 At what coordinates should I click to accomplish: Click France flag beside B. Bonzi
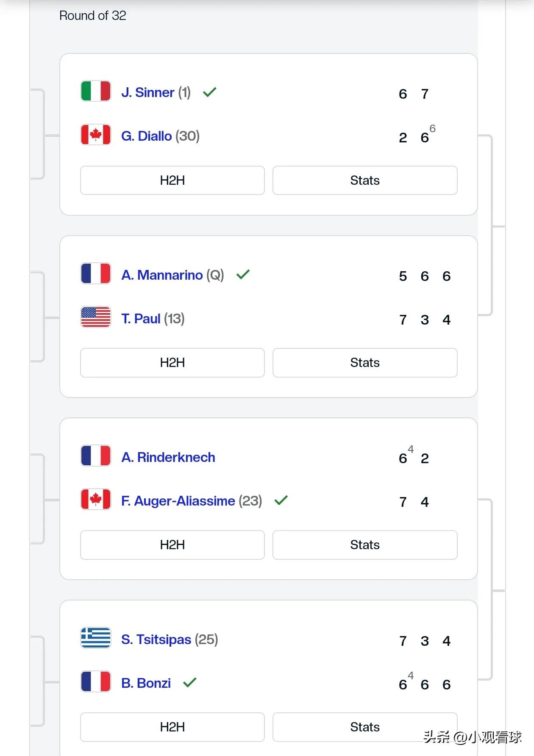(96, 682)
